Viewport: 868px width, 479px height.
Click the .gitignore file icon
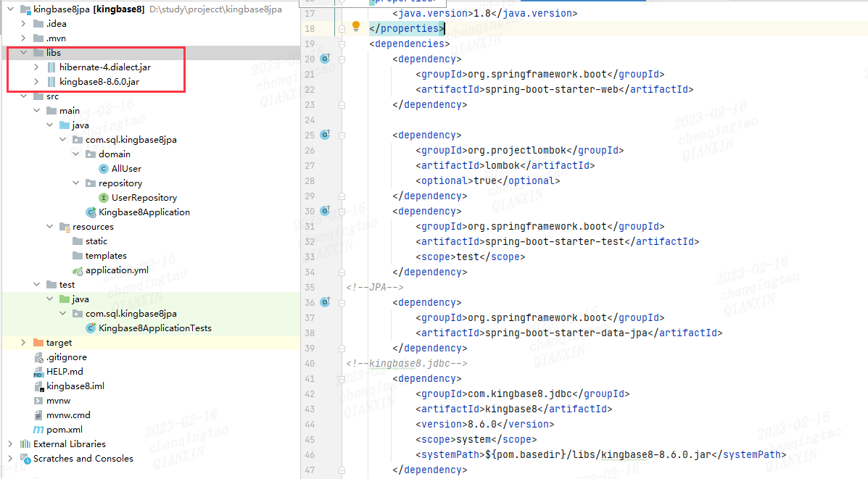click(x=38, y=357)
